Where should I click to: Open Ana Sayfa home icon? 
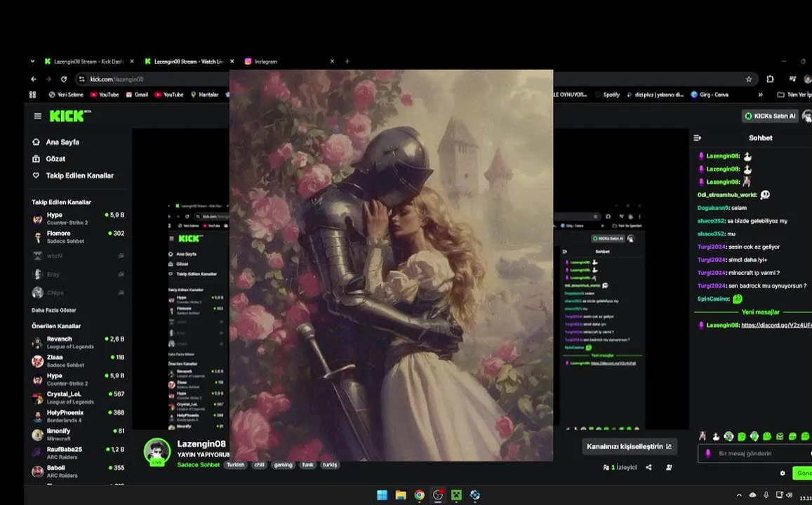pyautogui.click(x=36, y=142)
